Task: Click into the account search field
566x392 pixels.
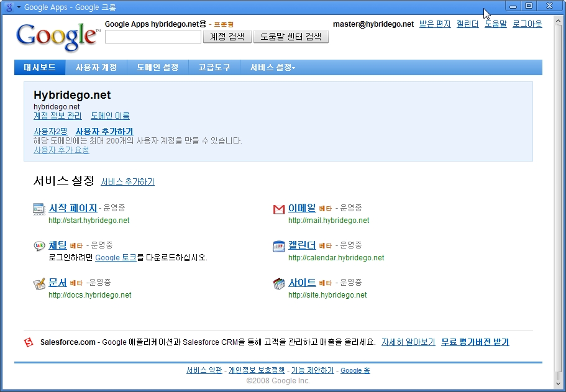Action: (x=153, y=37)
